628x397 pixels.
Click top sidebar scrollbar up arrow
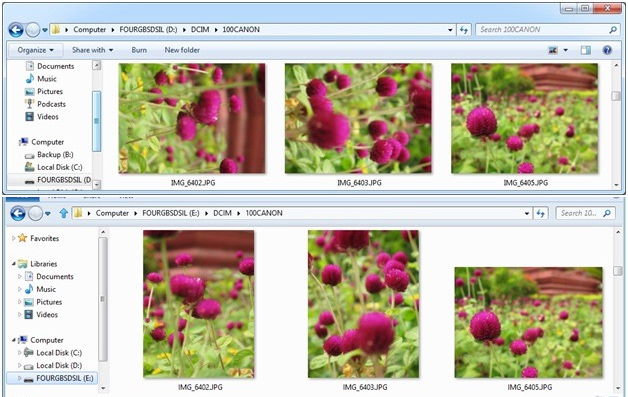tap(97, 65)
